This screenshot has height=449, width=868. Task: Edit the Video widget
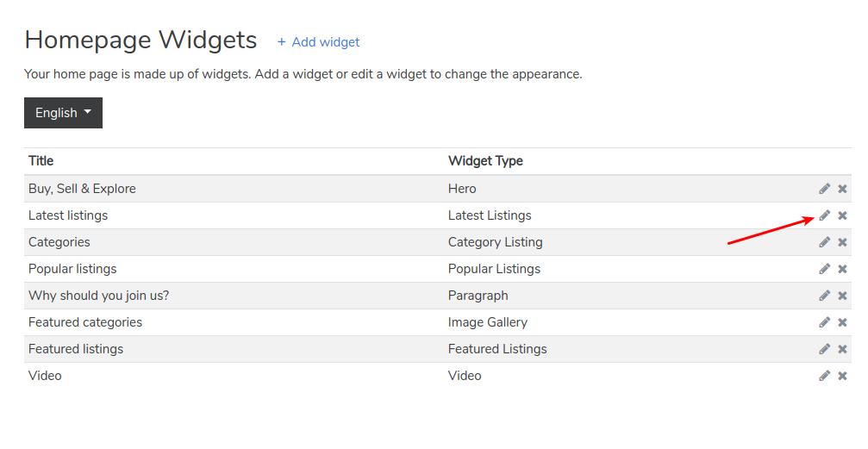825,376
